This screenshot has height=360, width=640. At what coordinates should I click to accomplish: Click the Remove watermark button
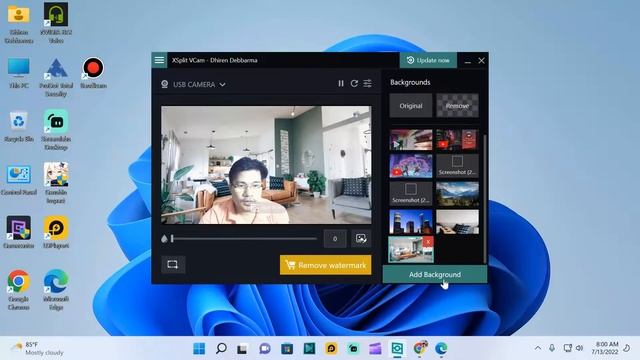pyautogui.click(x=325, y=265)
